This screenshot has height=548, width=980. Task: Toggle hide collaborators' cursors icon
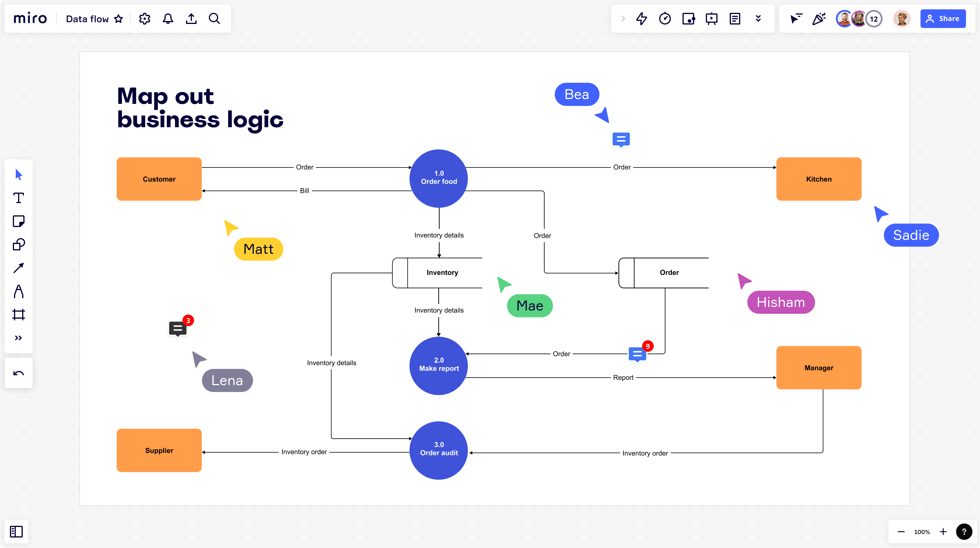(796, 19)
